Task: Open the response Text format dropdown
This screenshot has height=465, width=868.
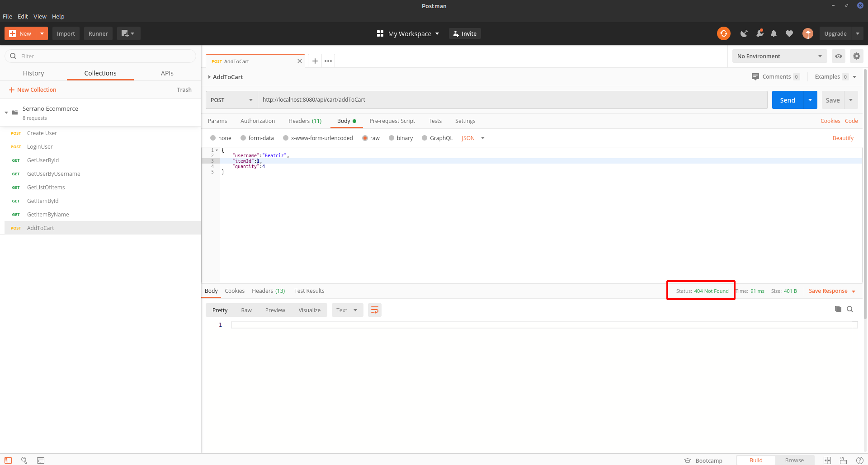Action: pos(347,310)
